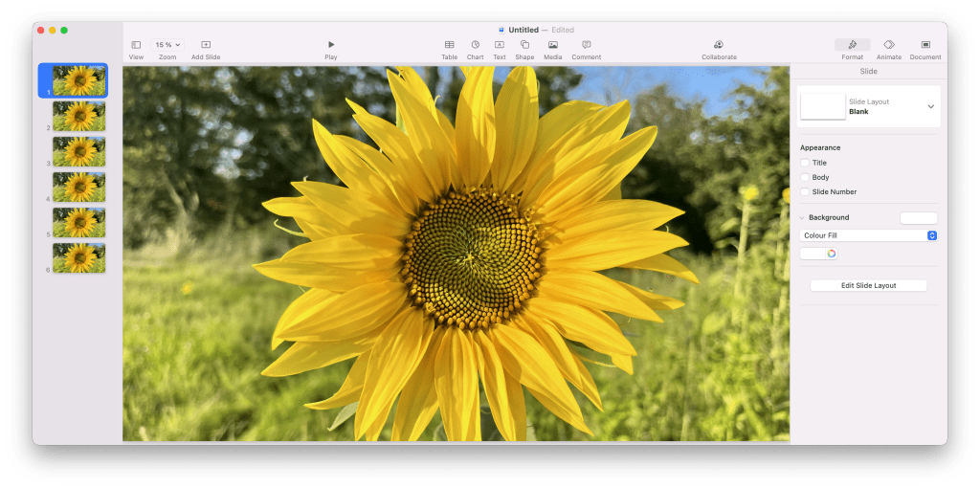Select slide 4 thumbnail
980x488 pixels.
point(79,188)
